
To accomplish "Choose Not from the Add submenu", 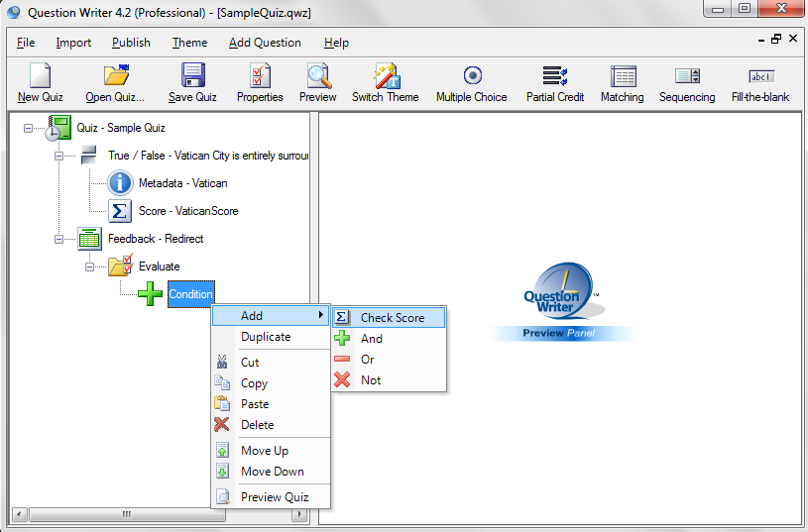I will point(389,380).
